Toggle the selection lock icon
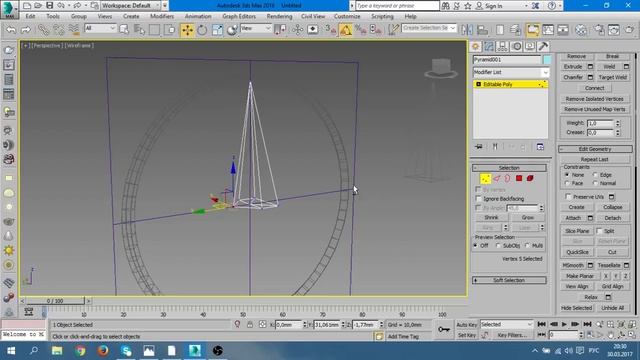 pos(250,324)
